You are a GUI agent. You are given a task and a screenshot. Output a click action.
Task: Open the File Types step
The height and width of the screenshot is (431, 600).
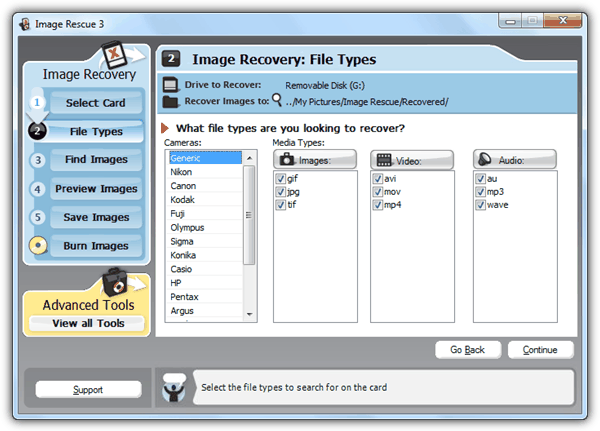pyautogui.click(x=96, y=131)
